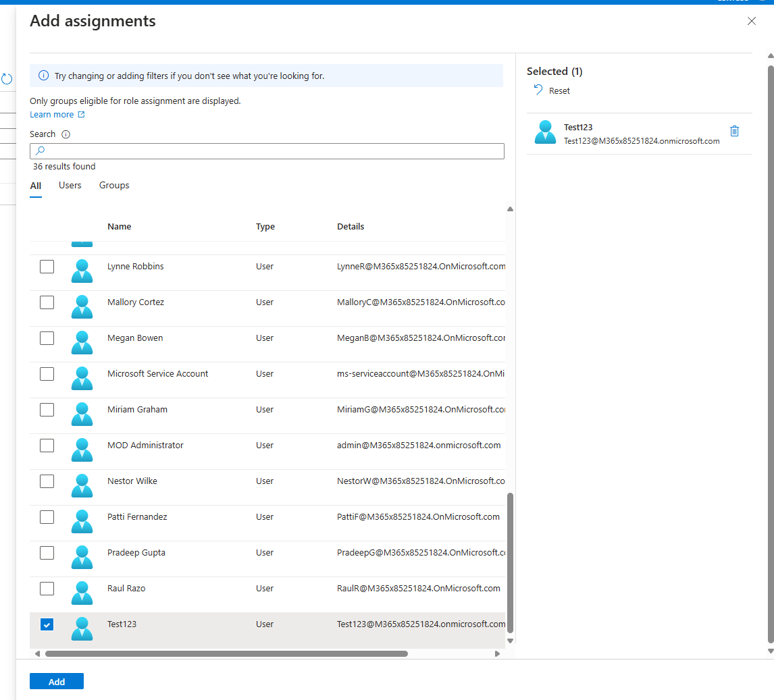Viewport: 774px width, 700px height.
Task: Click into the Search input field
Action: [270, 151]
